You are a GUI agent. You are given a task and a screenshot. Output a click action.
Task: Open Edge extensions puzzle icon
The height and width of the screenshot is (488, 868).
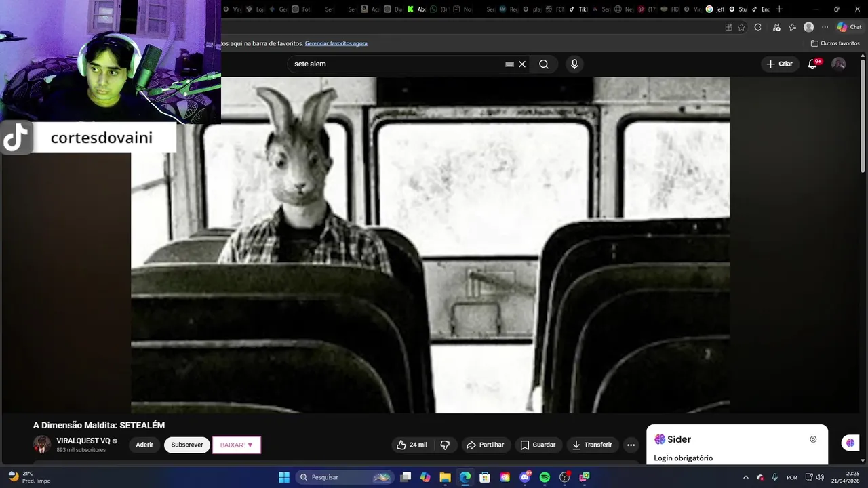[758, 27]
